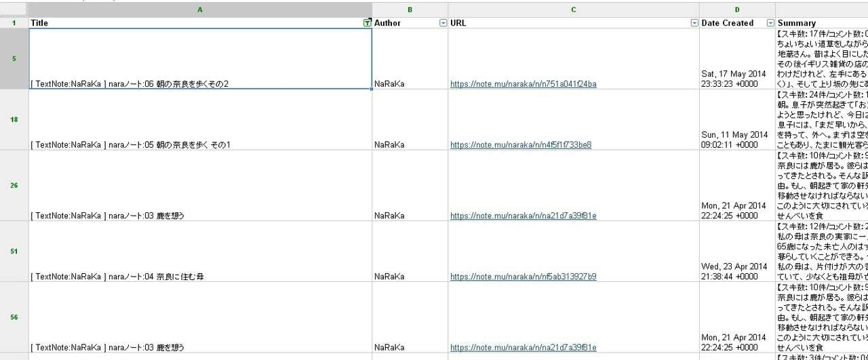Open the active filter dropdown on Title column
This screenshot has width=868, height=360.
(368, 23)
